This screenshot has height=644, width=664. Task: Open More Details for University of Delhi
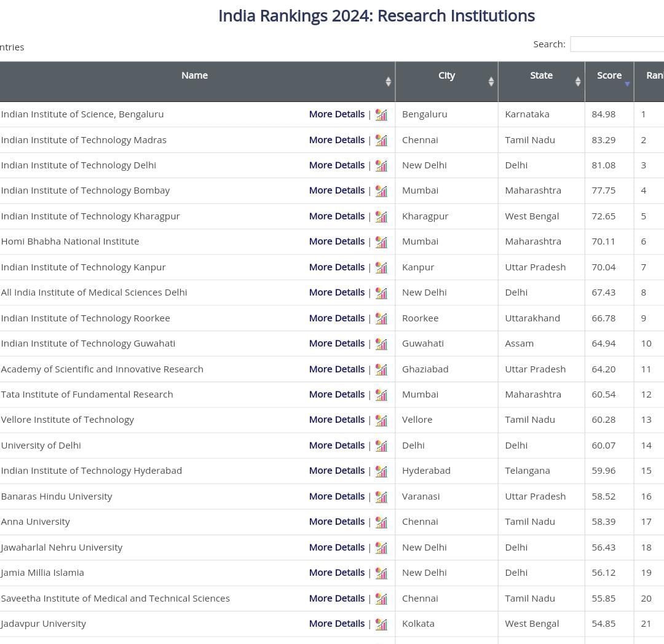tap(337, 446)
